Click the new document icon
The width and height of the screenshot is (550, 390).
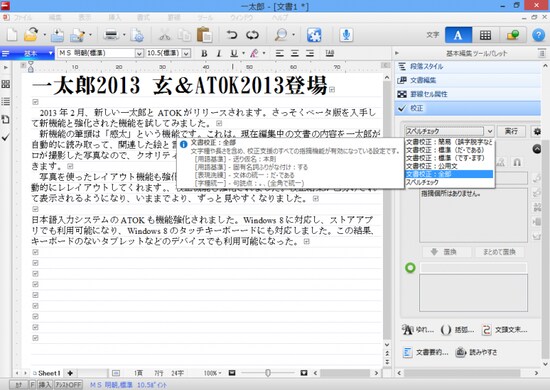click(x=12, y=35)
